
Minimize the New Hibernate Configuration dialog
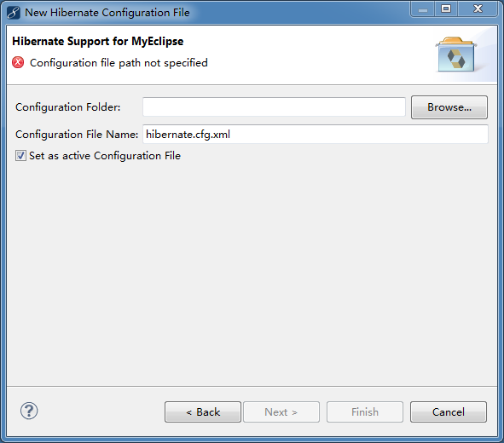[423, 9]
